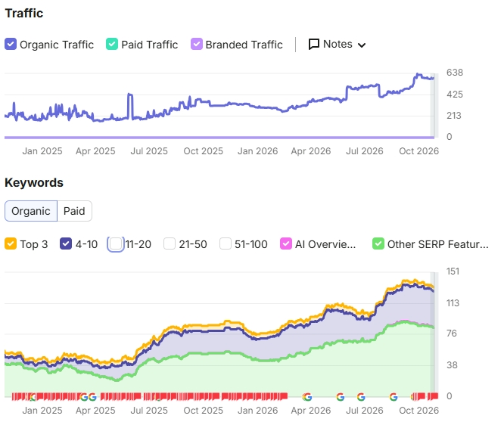The height and width of the screenshot is (428, 504).
Task: Uncheck the Organic Traffic checkbox
Action: (11, 44)
